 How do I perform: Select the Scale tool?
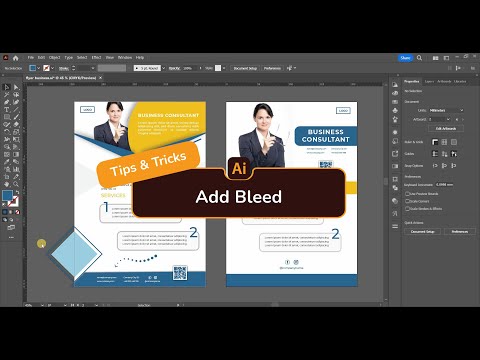pos(16,132)
